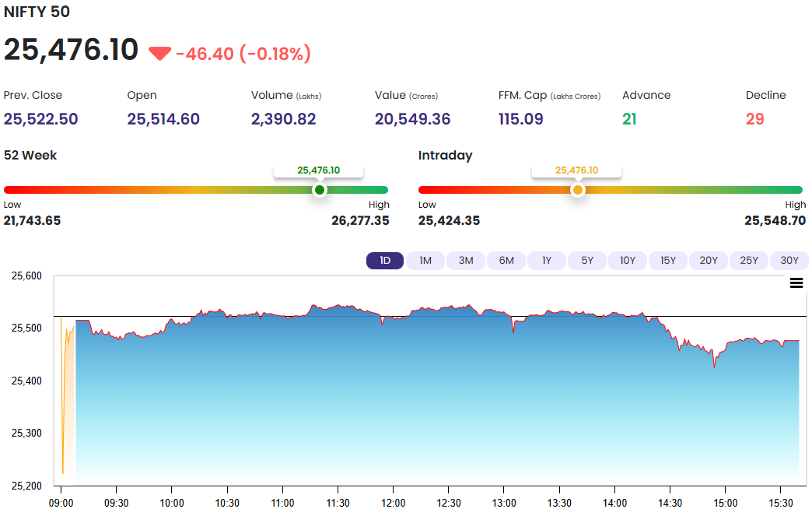The height and width of the screenshot is (516, 812).
Task: Click the Decline label
Action: point(766,95)
